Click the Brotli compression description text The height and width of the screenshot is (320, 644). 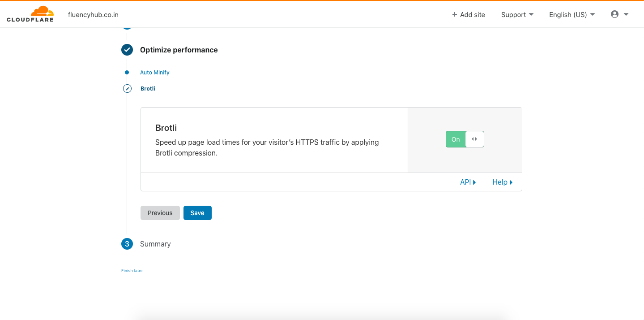[267, 147]
